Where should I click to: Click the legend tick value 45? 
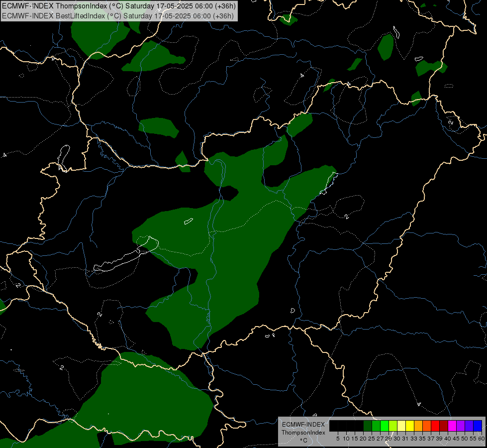(x=456, y=439)
